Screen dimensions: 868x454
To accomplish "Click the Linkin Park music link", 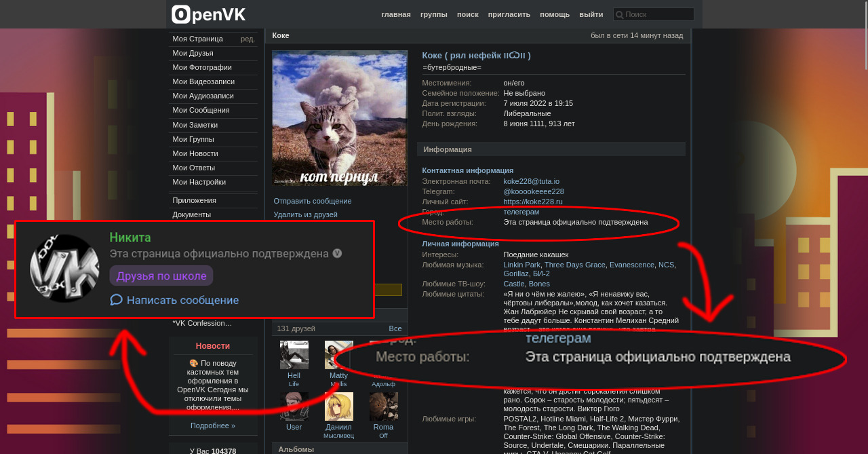I will (x=521, y=265).
